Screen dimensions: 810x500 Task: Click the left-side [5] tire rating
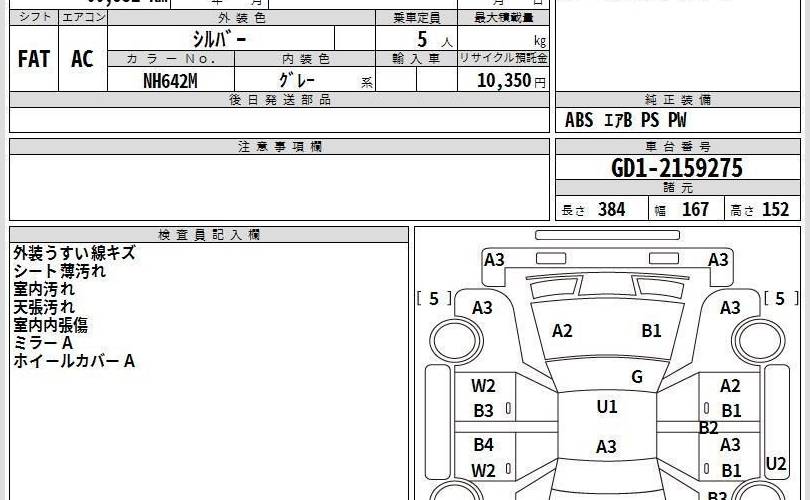coord(433,298)
